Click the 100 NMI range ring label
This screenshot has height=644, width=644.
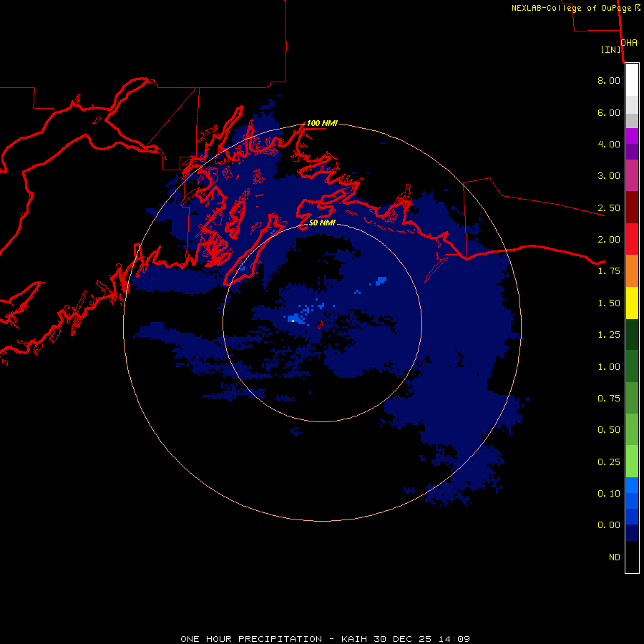[322, 123]
